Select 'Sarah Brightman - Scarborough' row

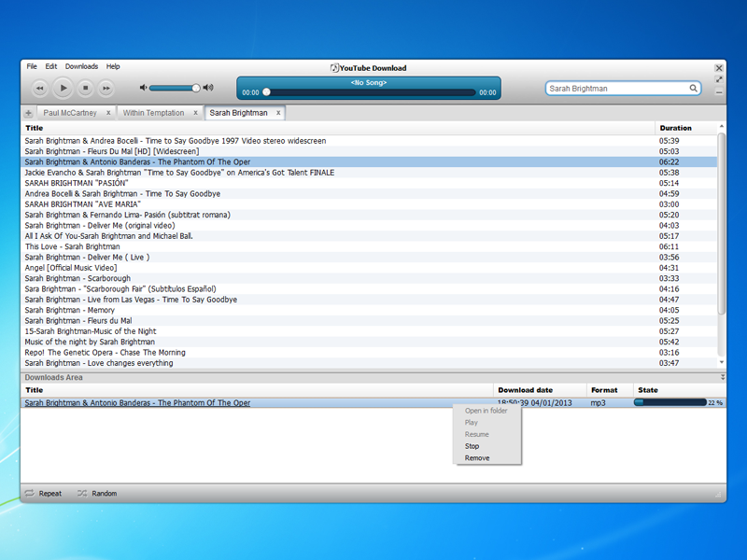tap(369, 278)
